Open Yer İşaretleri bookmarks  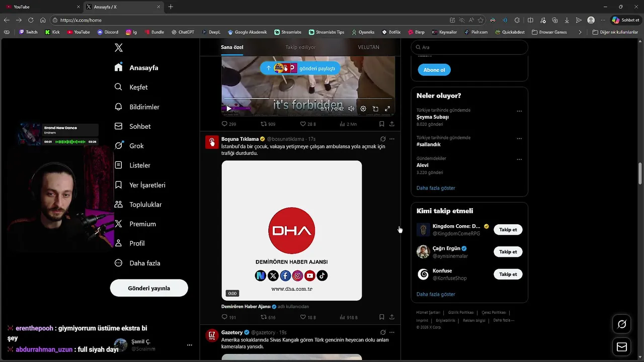(140, 185)
